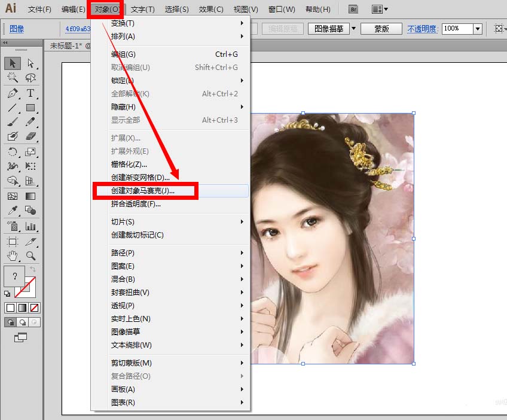This screenshot has width=507, height=420.
Task: Click the 蒙版 button
Action: coord(381,29)
